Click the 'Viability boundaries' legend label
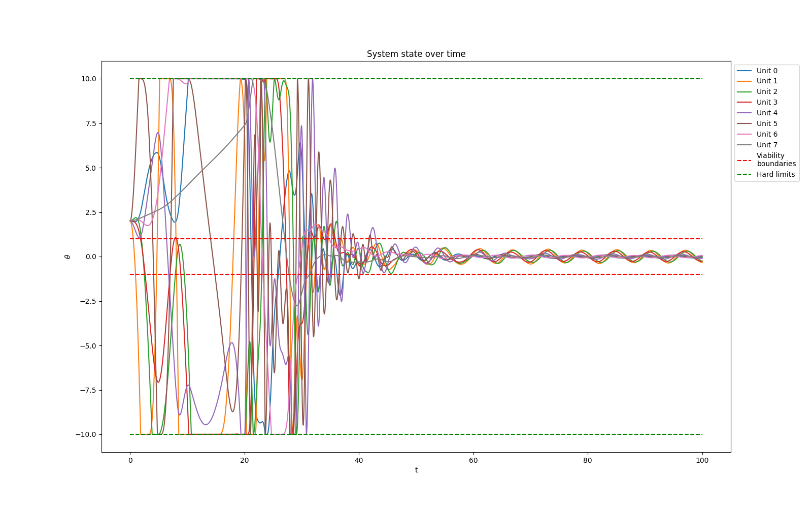The height and width of the screenshot is (508, 812). pyautogui.click(x=776, y=160)
